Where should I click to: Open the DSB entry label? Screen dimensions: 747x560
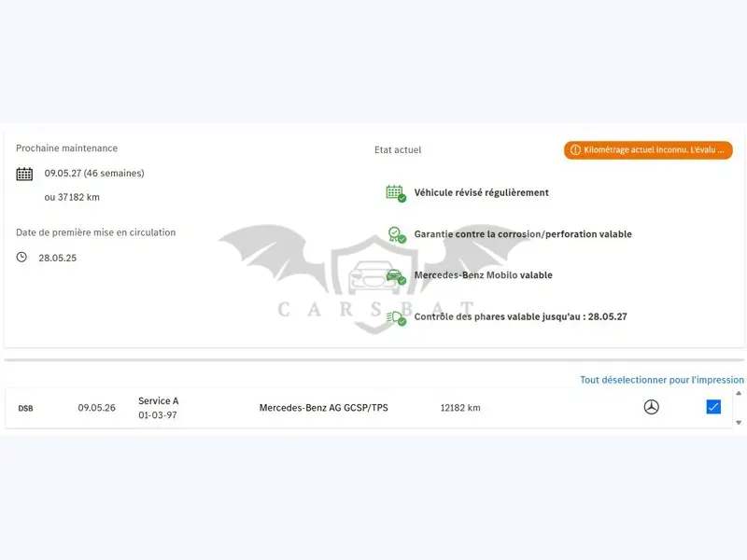click(x=26, y=408)
